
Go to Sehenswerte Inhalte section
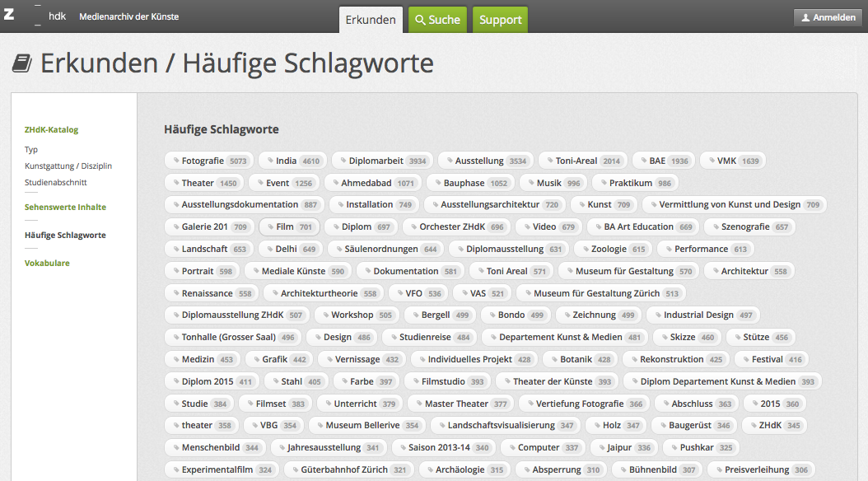[x=65, y=207]
